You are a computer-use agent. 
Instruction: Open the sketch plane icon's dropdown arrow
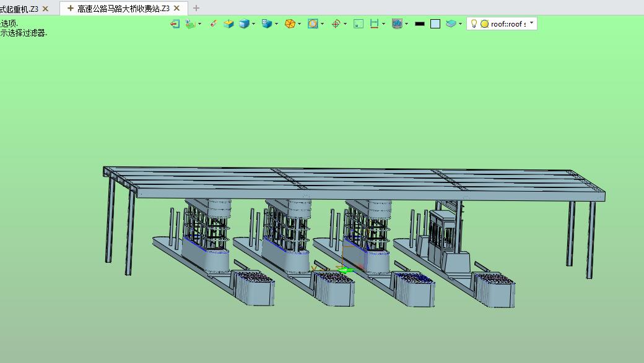199,23
